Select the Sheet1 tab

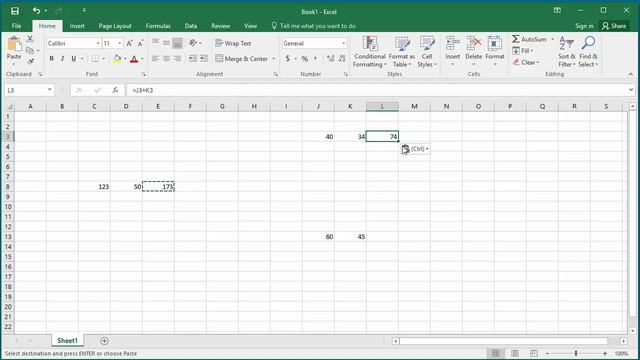tap(67, 340)
